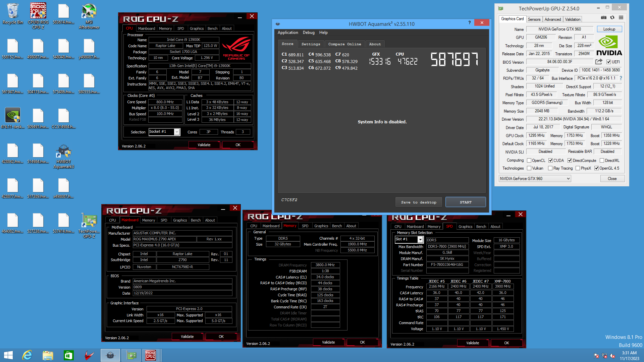Open HWBOT Aquamark3 desktop icon
The height and width of the screenshot is (362, 644).
(x=64, y=156)
